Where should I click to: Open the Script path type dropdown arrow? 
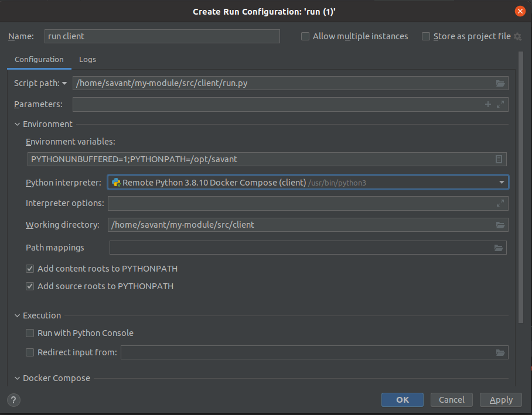pyautogui.click(x=64, y=83)
